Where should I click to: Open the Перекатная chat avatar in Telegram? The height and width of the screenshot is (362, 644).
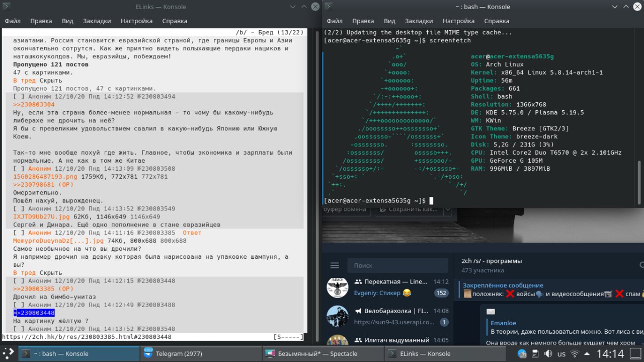coord(337,287)
